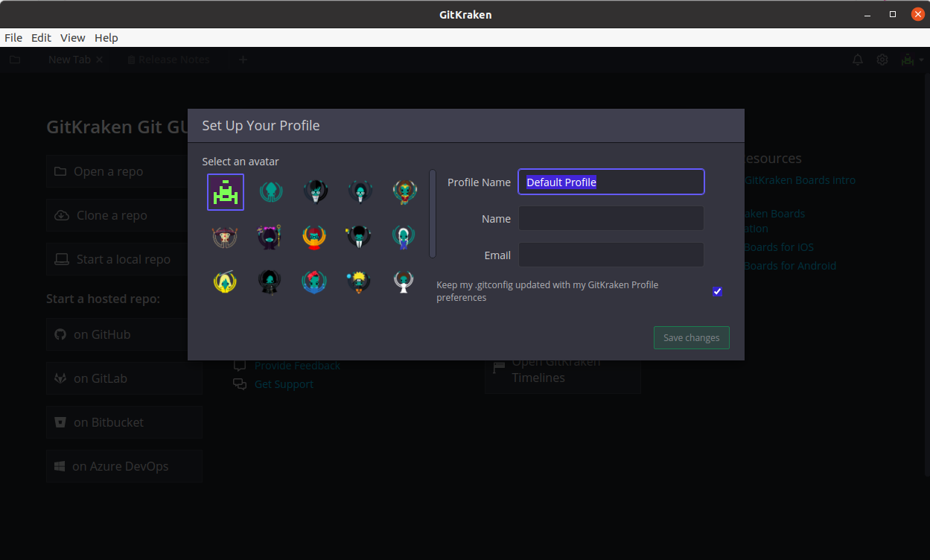Focus the Email input field

(x=611, y=255)
